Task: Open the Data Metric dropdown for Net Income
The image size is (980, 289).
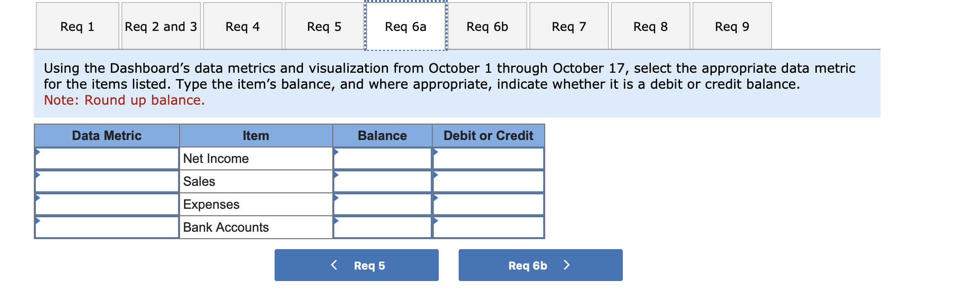Action: coord(106,158)
